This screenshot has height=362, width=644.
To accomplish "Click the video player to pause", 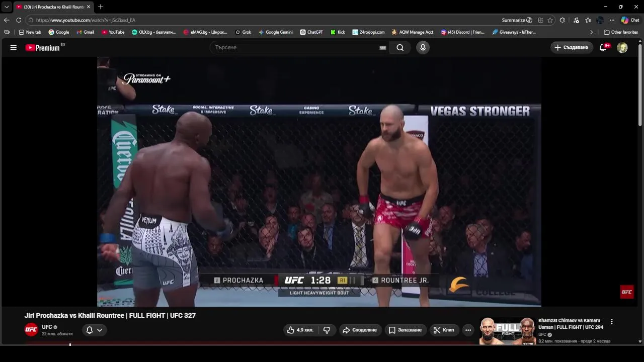I will tap(319, 182).
